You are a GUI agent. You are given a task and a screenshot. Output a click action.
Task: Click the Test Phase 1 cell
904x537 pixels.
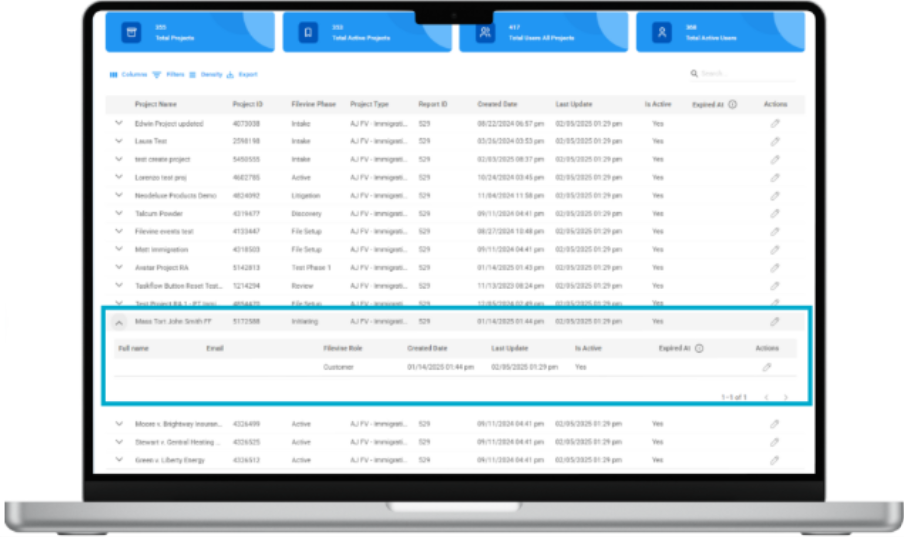click(311, 268)
